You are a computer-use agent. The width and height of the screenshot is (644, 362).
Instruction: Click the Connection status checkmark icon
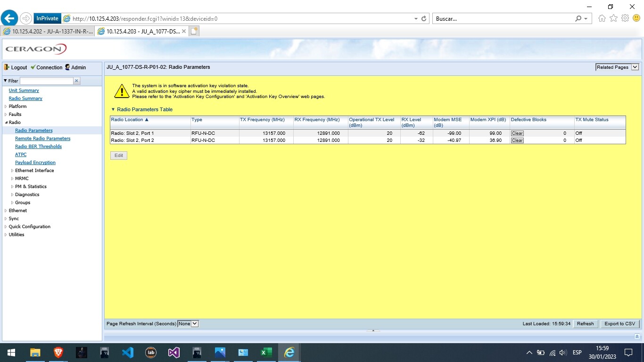pyautogui.click(x=33, y=67)
